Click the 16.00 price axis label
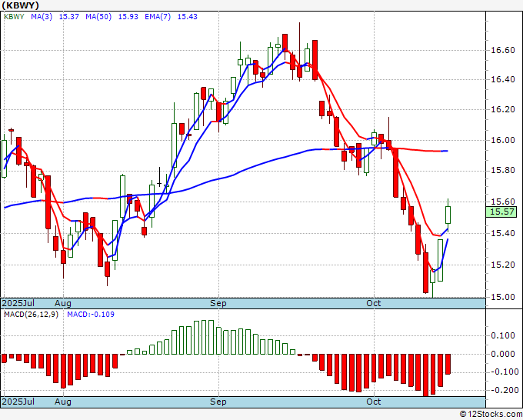Viewport: 523px width, 420px height. pos(503,140)
